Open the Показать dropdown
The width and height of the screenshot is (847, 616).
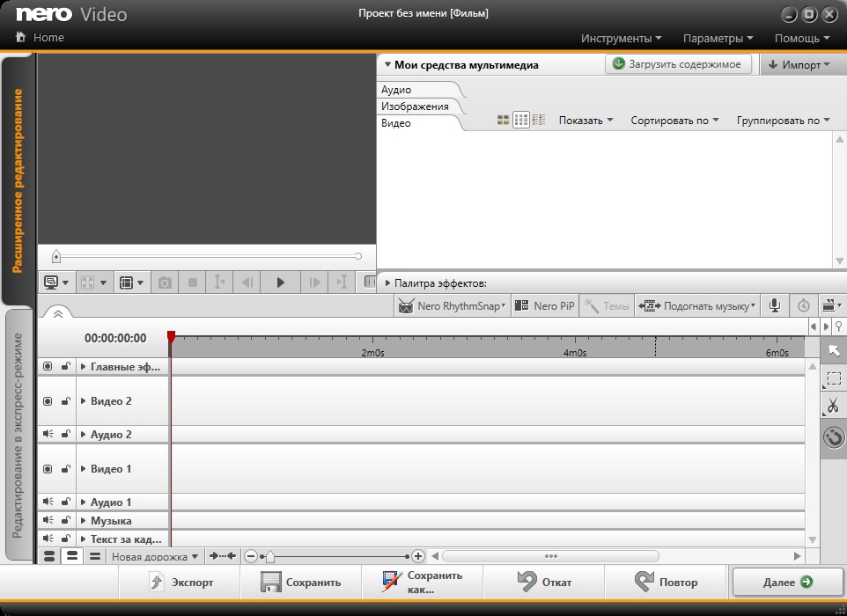tap(586, 121)
